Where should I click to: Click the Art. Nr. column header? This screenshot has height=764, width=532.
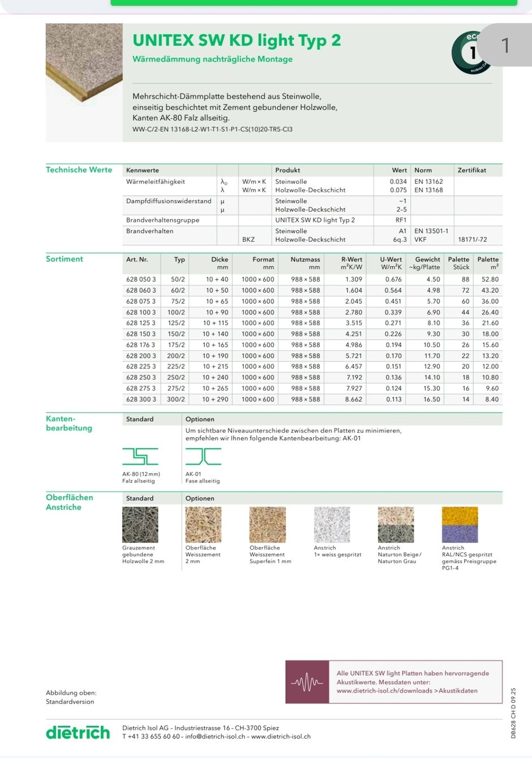click(136, 259)
